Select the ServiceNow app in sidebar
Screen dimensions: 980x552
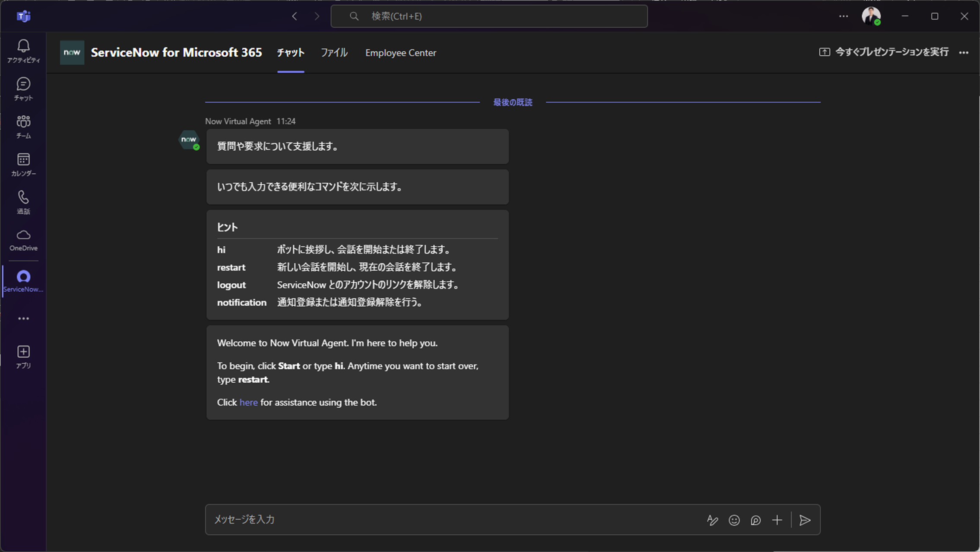click(x=23, y=281)
